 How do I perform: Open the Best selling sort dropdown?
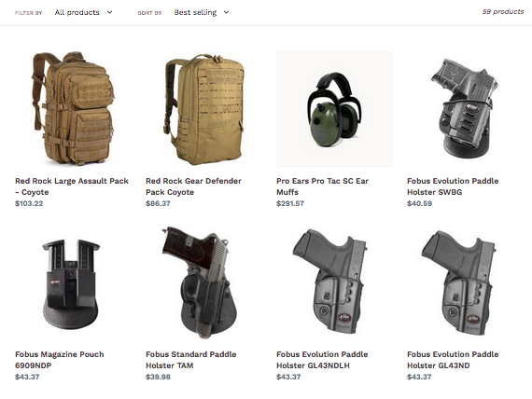(x=202, y=12)
